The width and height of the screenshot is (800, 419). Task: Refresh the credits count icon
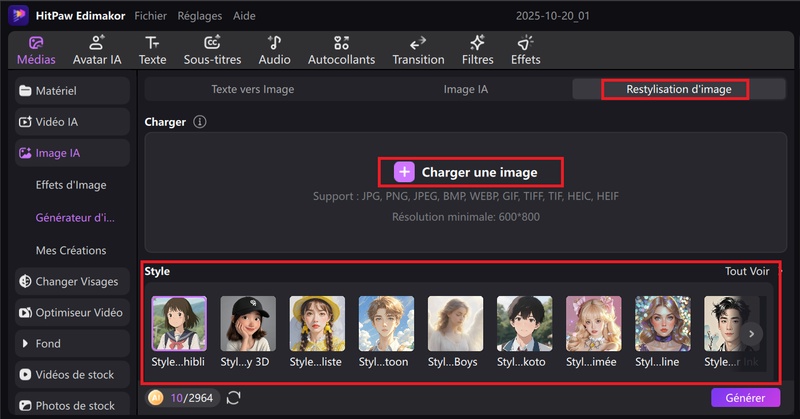click(x=234, y=398)
